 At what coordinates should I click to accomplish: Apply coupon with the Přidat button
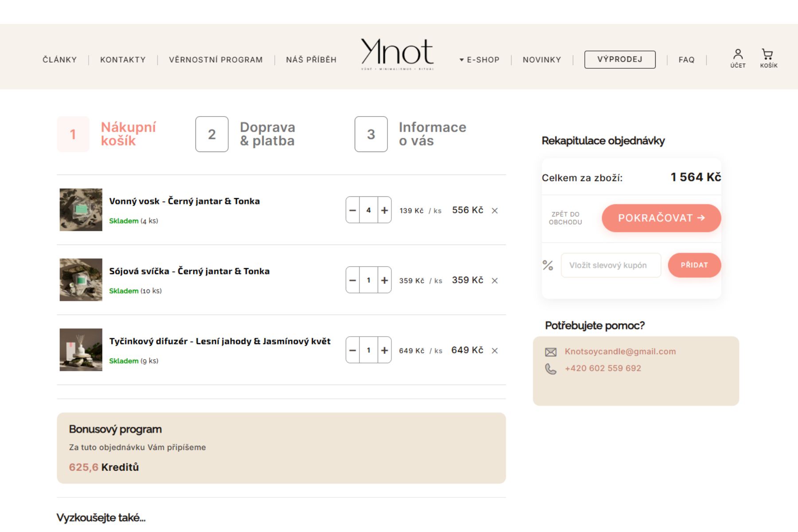pyautogui.click(x=694, y=265)
